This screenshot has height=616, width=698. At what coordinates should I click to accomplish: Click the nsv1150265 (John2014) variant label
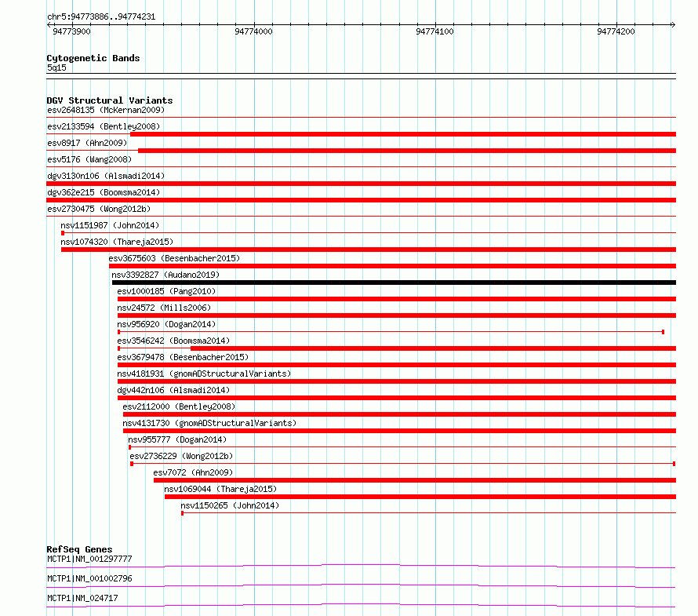click(x=230, y=505)
